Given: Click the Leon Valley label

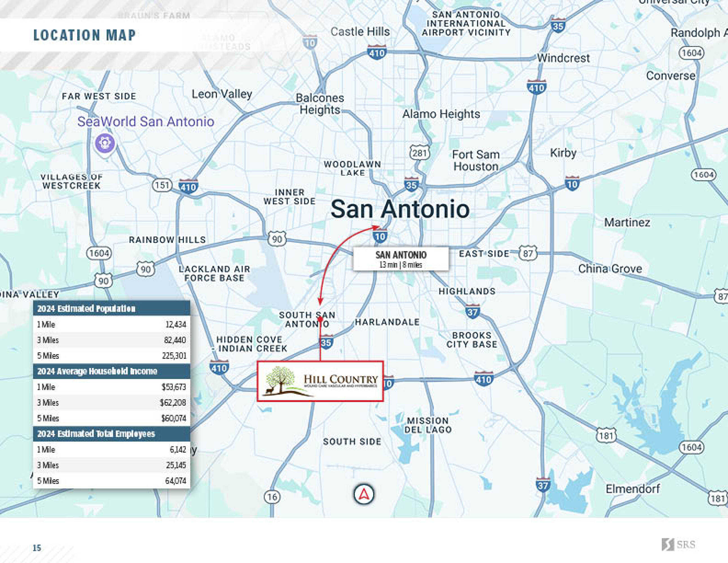Looking at the screenshot, I should click(x=222, y=94).
